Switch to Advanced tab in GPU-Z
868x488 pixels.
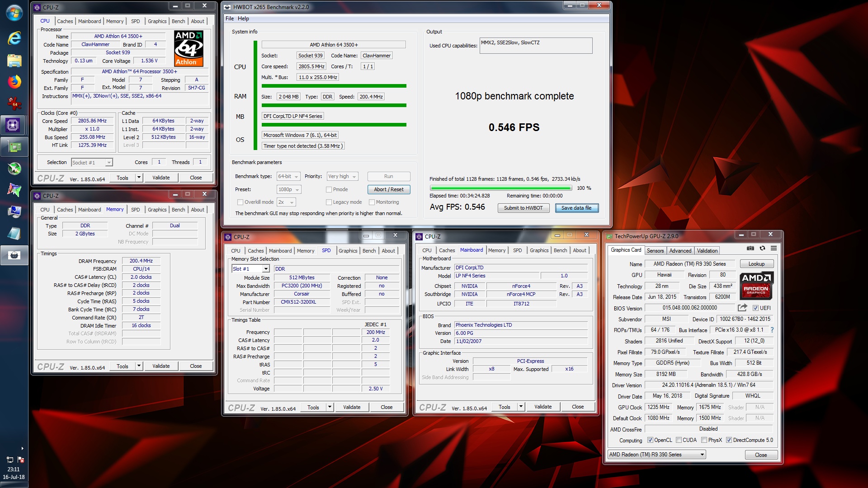coord(680,250)
